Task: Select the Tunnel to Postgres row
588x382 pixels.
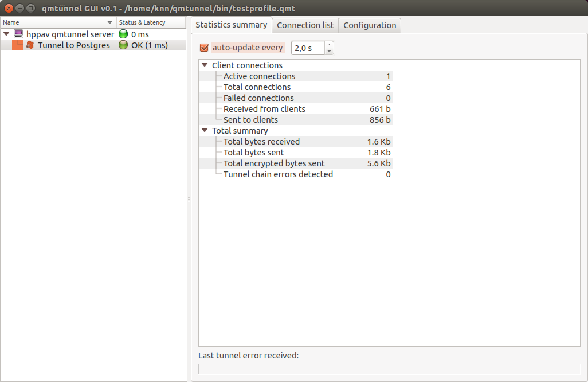Action: [93, 45]
